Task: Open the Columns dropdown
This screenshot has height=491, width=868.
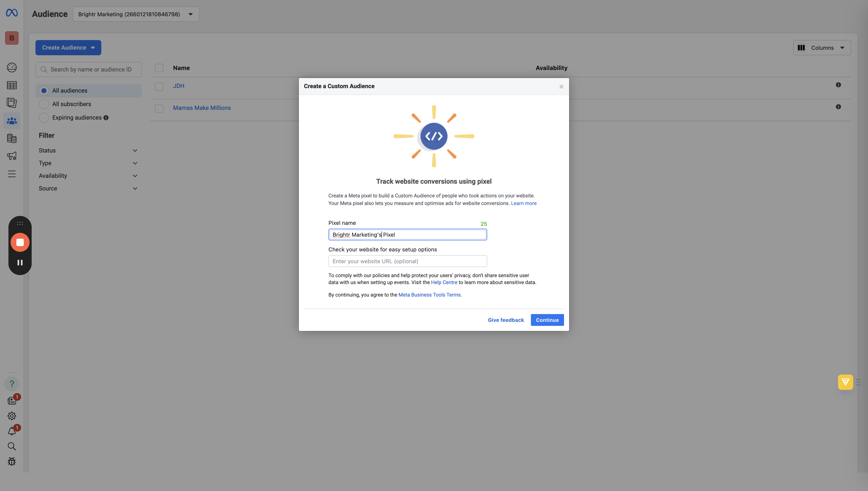Action: click(822, 48)
